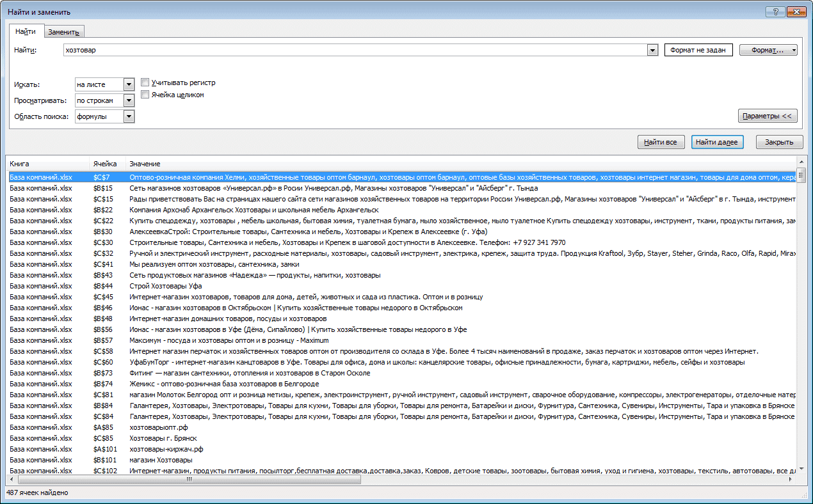Click the Найти далее button

pos(718,142)
